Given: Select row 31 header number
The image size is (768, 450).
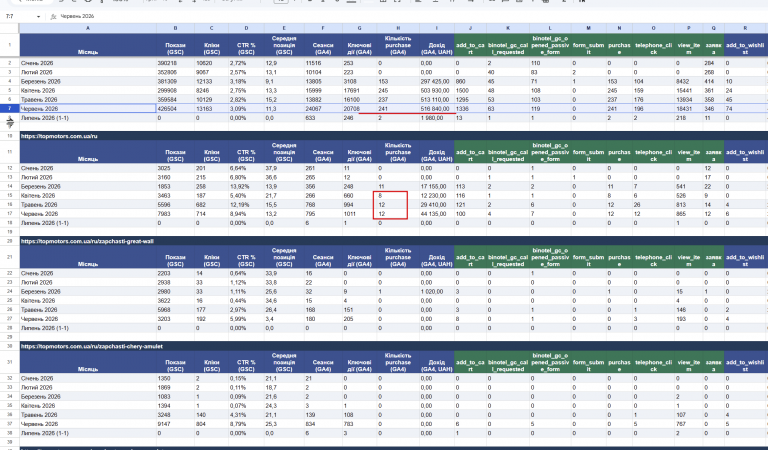Looking at the screenshot, I should click(x=10, y=362).
